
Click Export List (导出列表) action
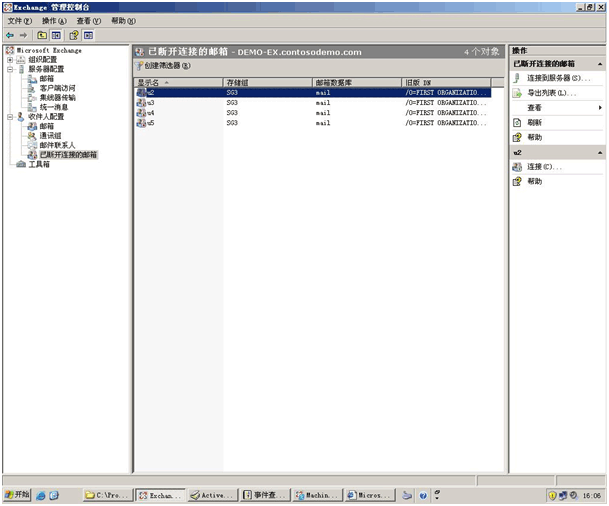(552, 93)
